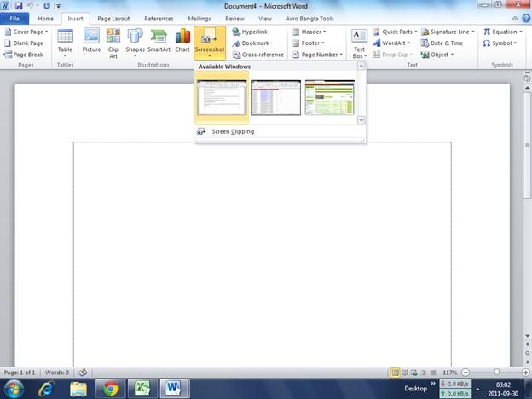Select Screen Clipping option
Image resolution: width=532 pixels, height=399 pixels.
[x=232, y=131]
